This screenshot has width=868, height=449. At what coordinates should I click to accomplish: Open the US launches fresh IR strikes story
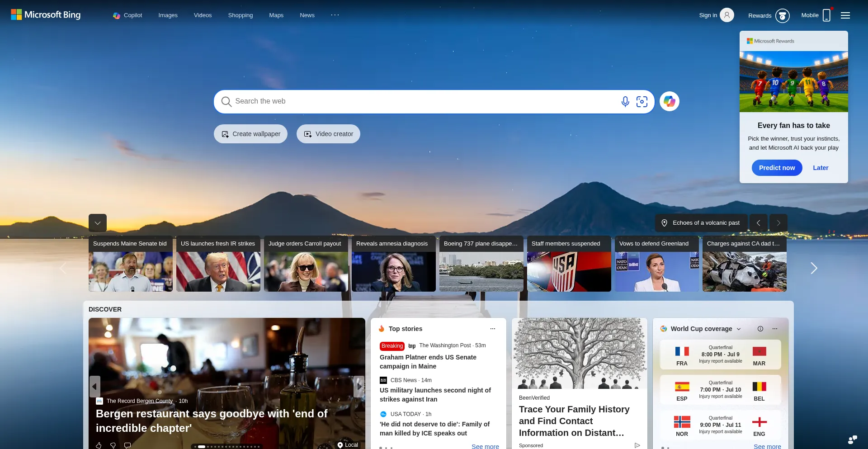pyautogui.click(x=218, y=264)
